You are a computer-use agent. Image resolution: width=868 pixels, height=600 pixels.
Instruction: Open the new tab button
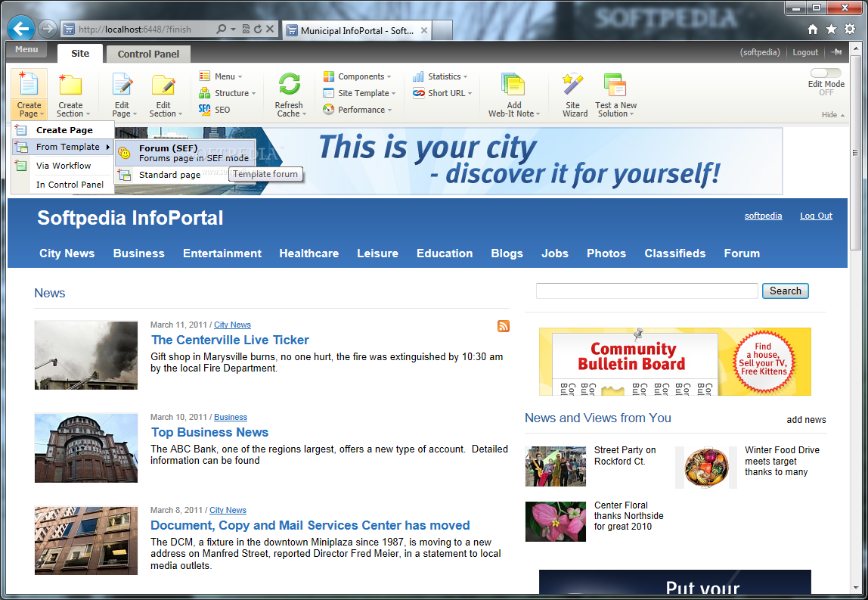(442, 30)
